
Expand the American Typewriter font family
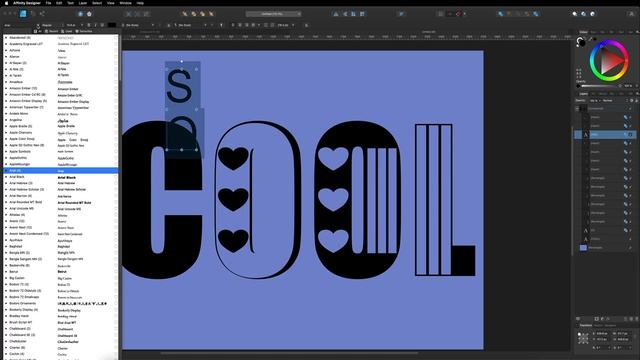click(6, 107)
